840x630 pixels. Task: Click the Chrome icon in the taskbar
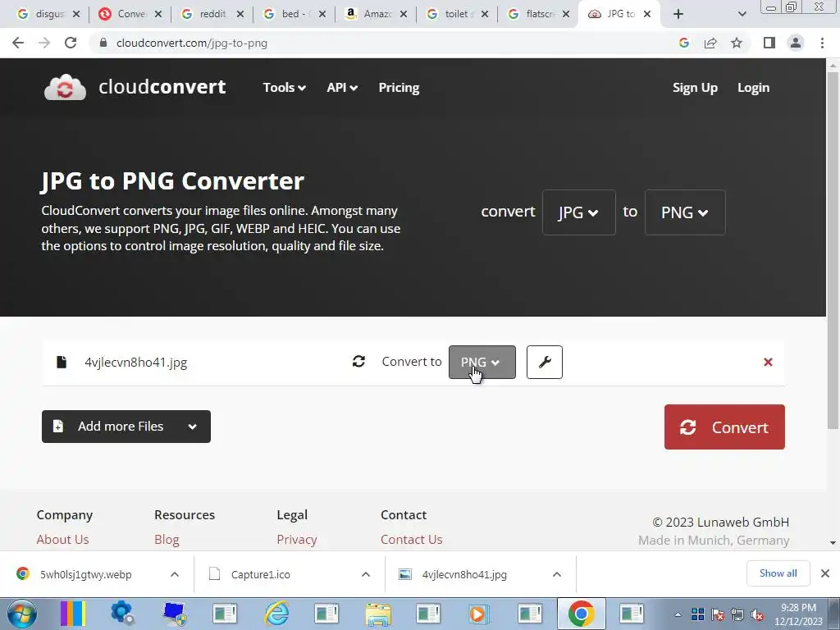(x=582, y=614)
